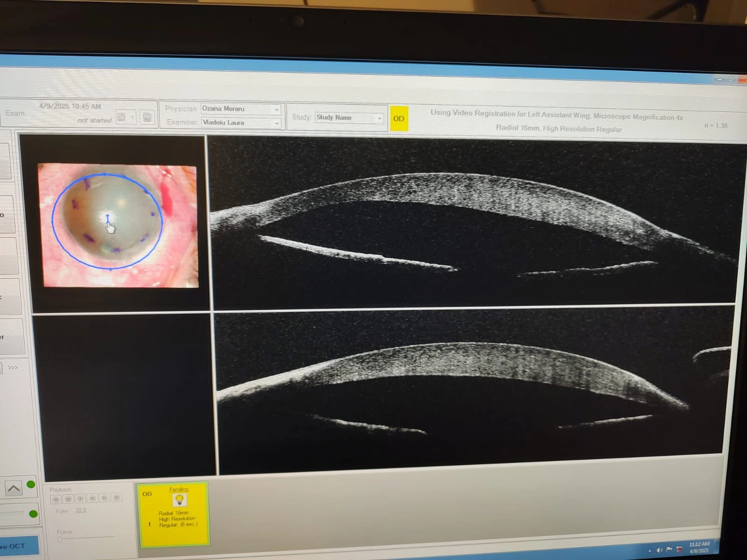Toggle the upper green indicator light
Screen dimensions: 747x560
(x=31, y=484)
